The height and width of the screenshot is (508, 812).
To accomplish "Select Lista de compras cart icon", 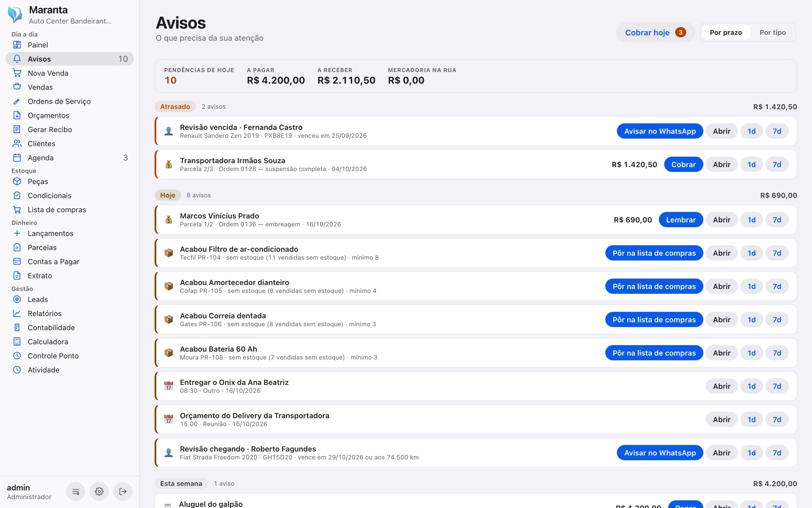I will coord(17,210).
